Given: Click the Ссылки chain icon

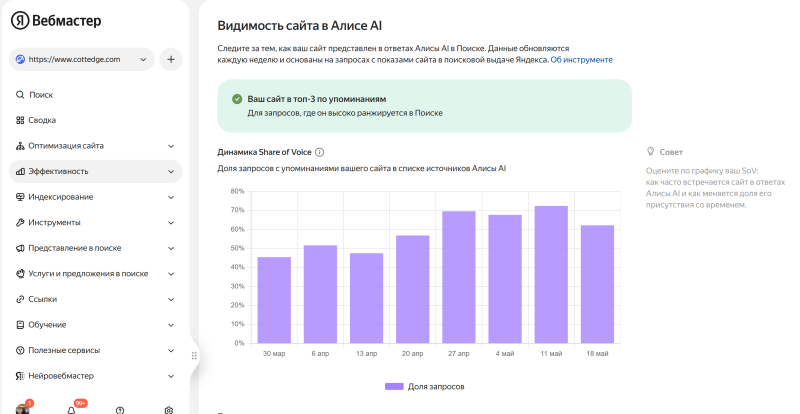Looking at the screenshot, I should (20, 299).
